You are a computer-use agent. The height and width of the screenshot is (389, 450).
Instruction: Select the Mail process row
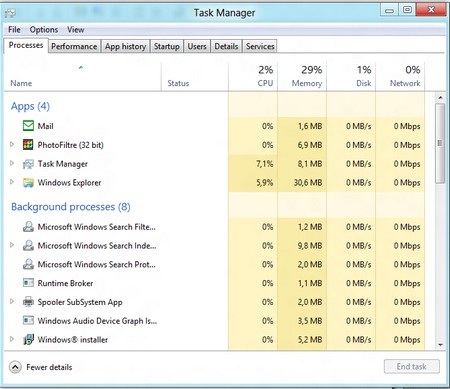tap(214, 126)
